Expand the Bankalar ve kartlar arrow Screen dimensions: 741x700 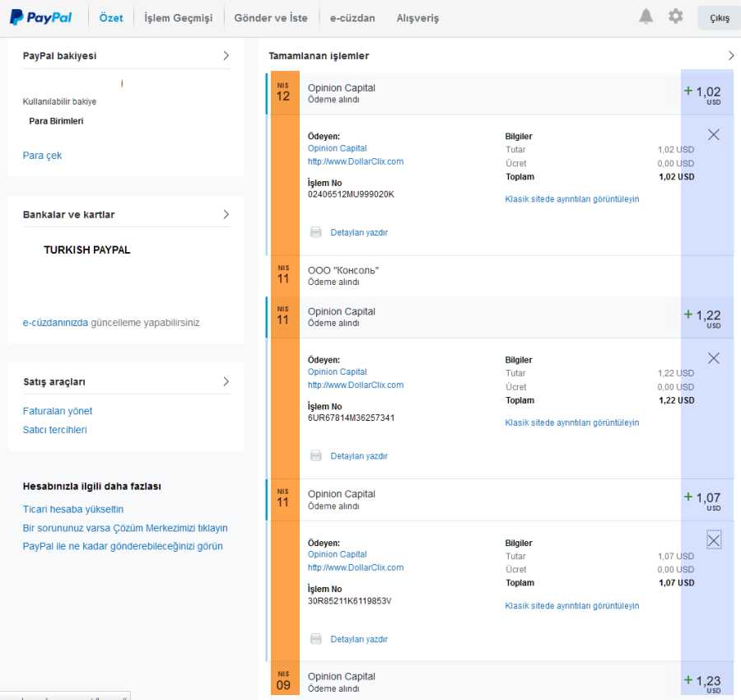click(226, 215)
